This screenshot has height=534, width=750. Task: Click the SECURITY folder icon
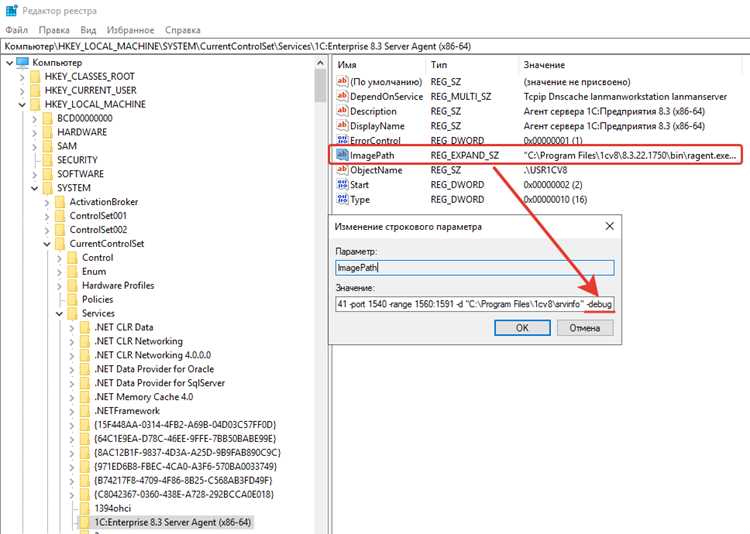coord(48,160)
